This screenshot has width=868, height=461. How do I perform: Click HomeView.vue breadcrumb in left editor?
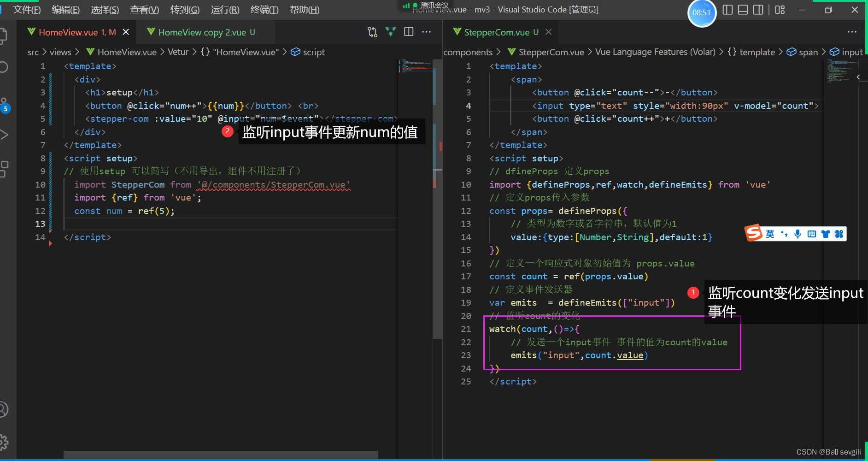pyautogui.click(x=122, y=52)
